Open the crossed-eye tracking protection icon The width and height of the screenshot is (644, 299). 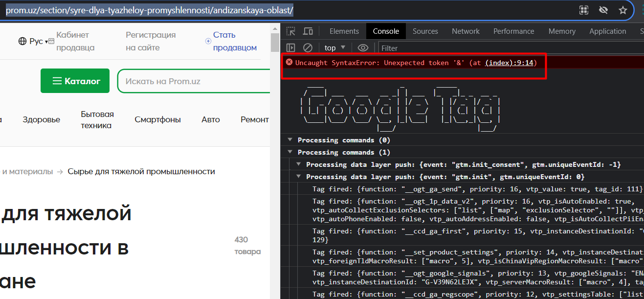point(603,10)
